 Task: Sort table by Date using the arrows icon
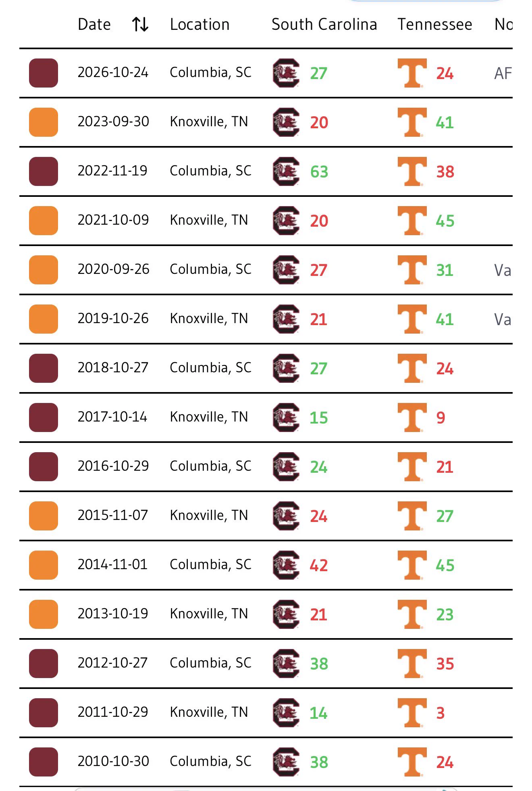140,25
